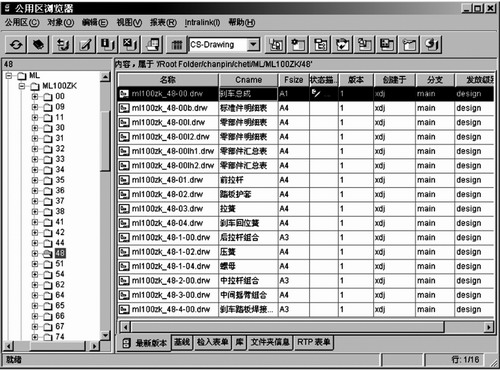This screenshot has height=370, width=500.
Task: Click the check-in toolbar icon with arrows
Action: [342, 45]
